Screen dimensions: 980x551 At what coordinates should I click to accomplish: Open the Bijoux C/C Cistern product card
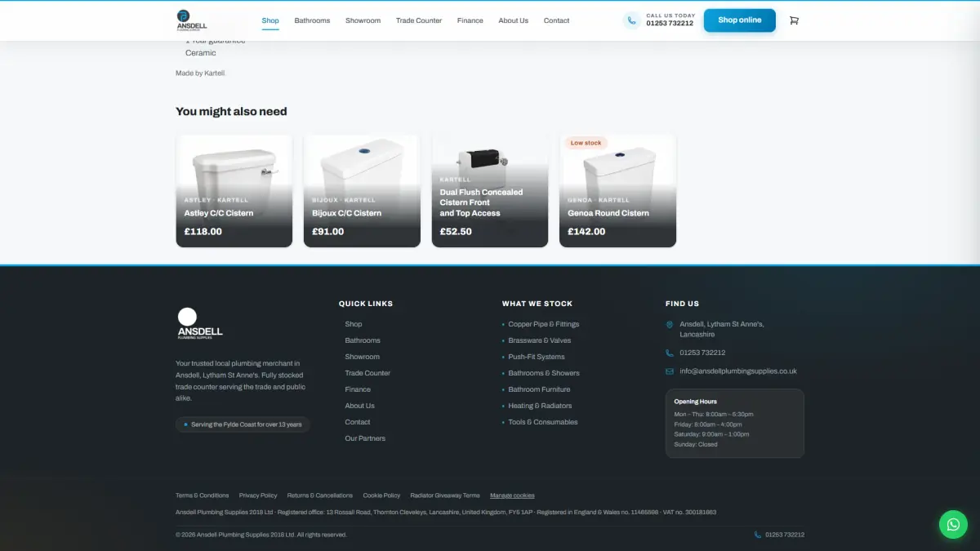pos(362,191)
